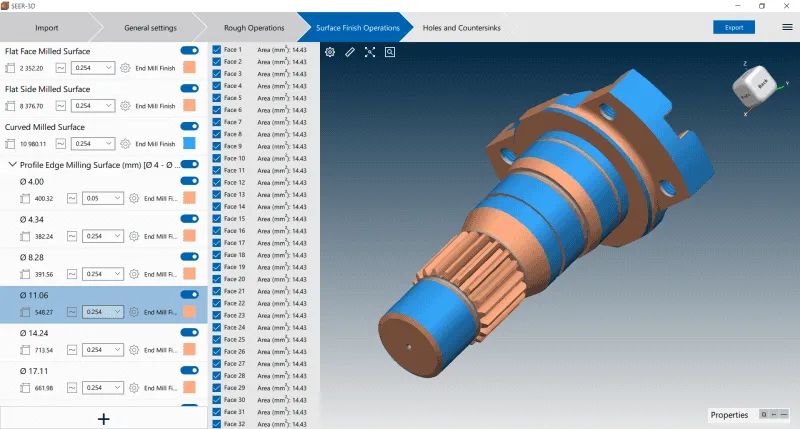Disable the Flat Face Milled Surface toggle
800x429 pixels.
tap(188, 50)
